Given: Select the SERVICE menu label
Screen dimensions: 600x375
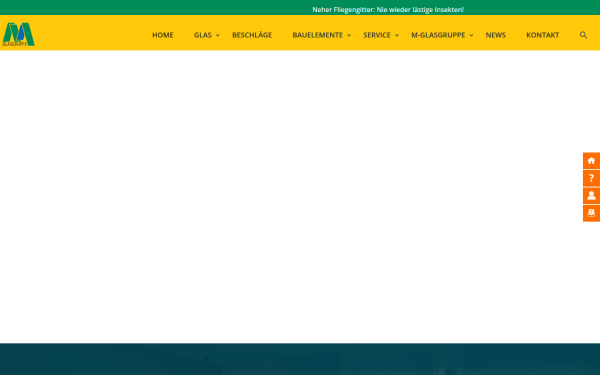Looking at the screenshot, I should pyautogui.click(x=377, y=35).
